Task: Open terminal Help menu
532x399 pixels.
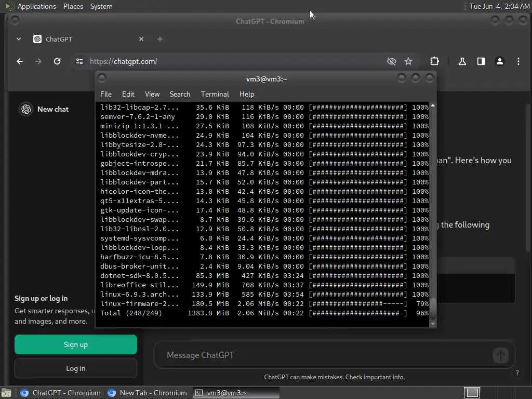Action: tap(247, 95)
